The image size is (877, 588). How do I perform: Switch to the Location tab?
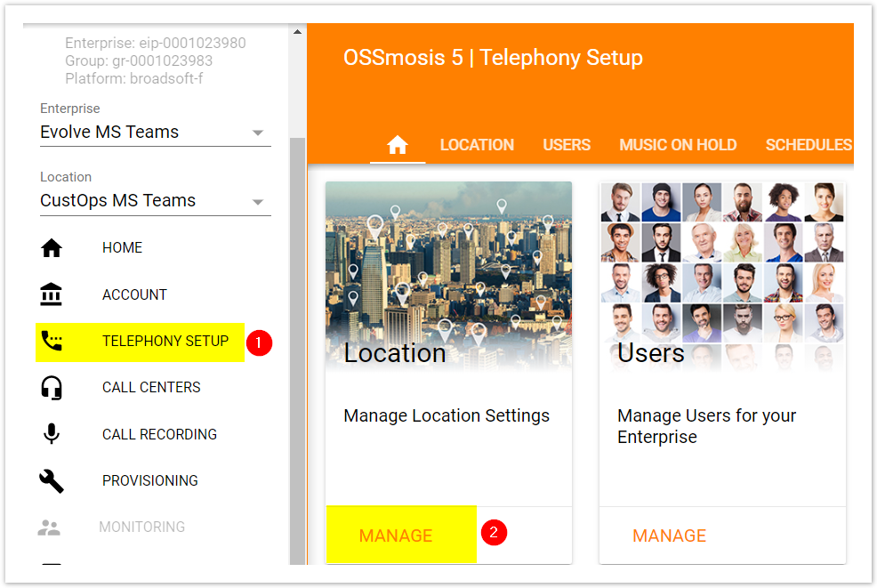point(477,145)
